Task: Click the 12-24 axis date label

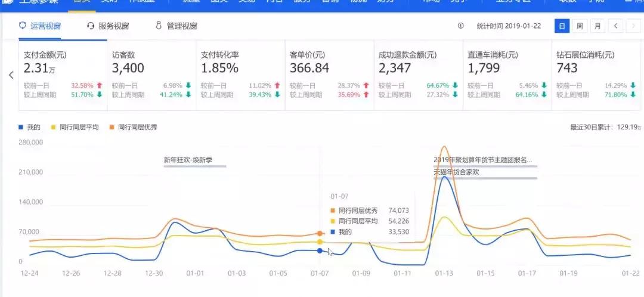Action: (x=29, y=273)
